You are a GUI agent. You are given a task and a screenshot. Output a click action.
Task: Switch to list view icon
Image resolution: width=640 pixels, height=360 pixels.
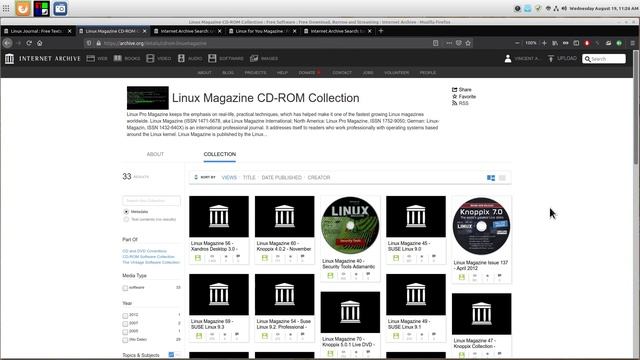[502, 178]
